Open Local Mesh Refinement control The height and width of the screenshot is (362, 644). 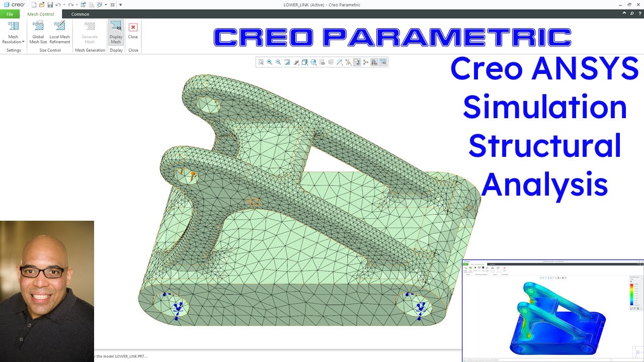[59, 32]
